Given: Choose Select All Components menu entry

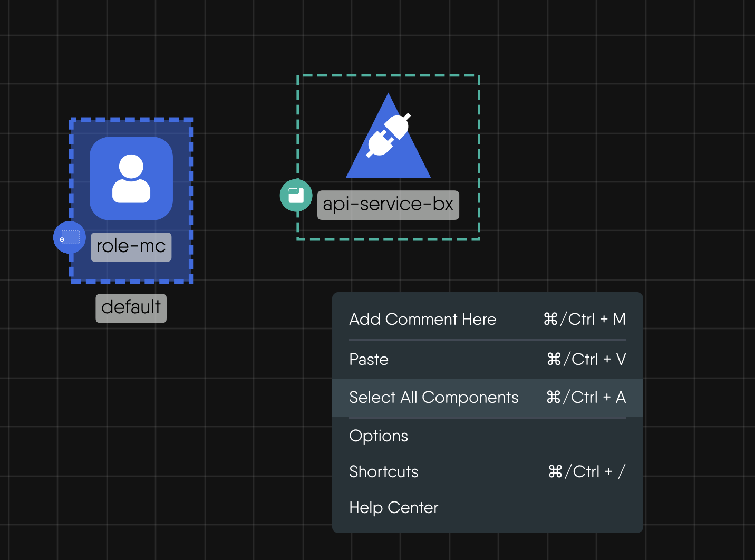Looking at the screenshot, I should tap(433, 398).
